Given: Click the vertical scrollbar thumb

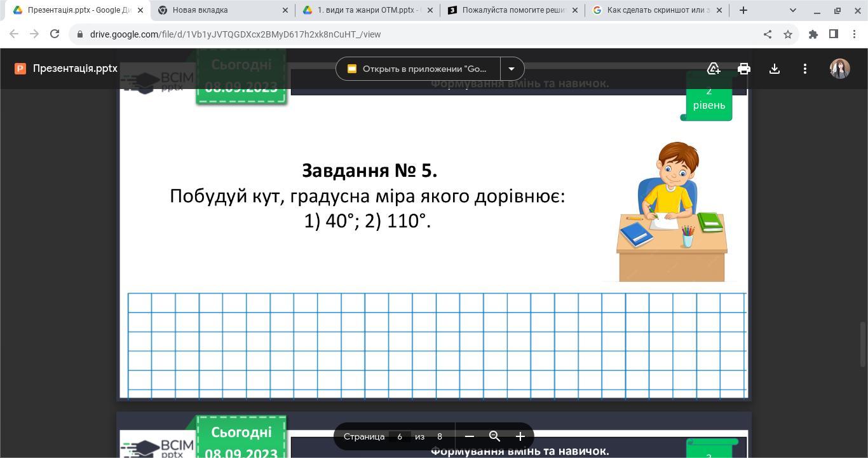Looking at the screenshot, I should 863,345.
